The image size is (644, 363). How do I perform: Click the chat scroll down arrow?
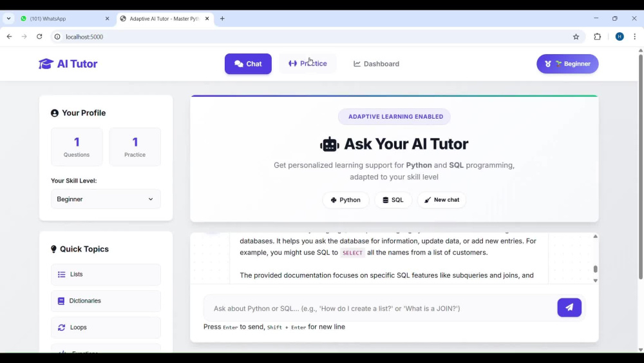click(595, 280)
